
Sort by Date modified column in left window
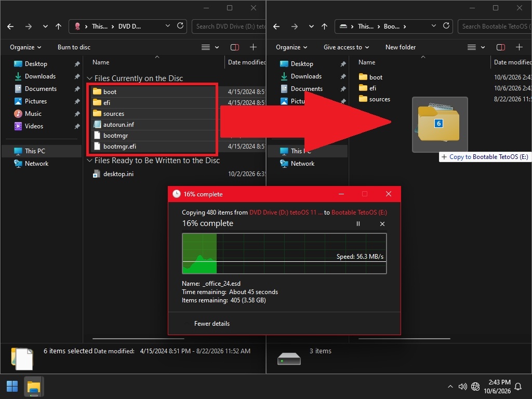pos(247,62)
